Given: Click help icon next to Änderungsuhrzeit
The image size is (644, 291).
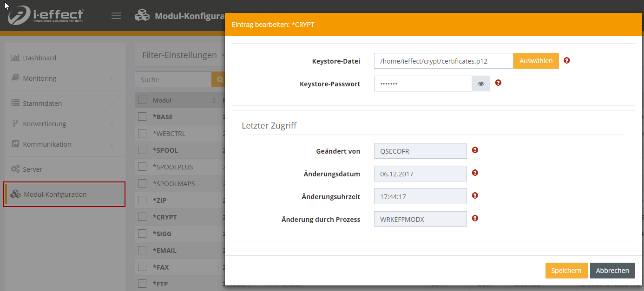Looking at the screenshot, I should pos(475,196).
